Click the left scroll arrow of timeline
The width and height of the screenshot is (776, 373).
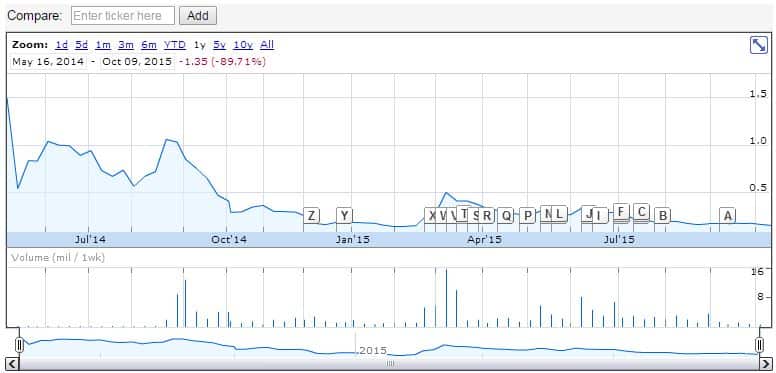click(x=12, y=365)
